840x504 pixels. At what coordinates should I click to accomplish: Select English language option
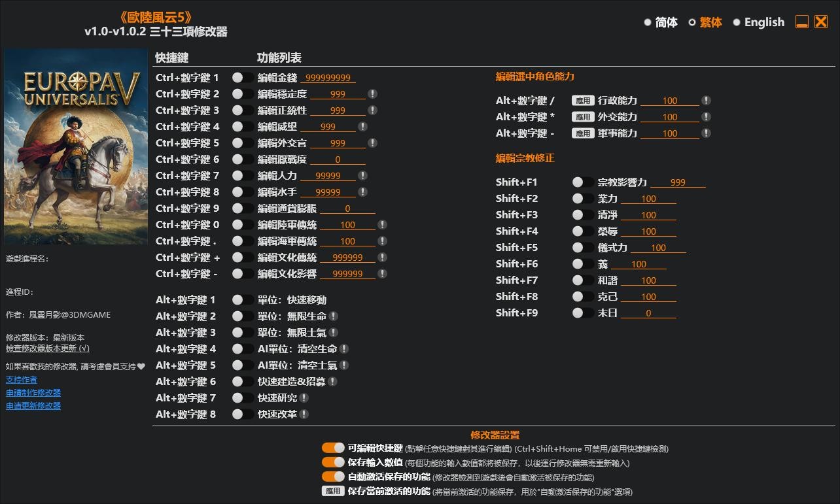tap(758, 22)
